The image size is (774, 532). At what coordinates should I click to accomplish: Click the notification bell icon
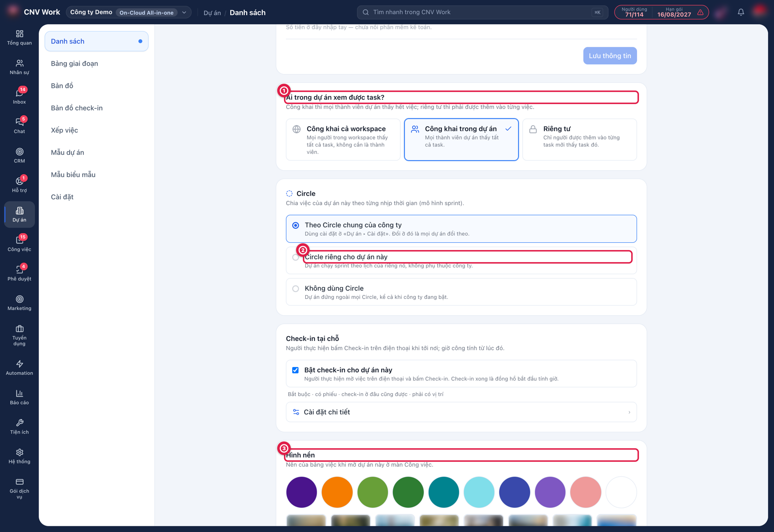[x=741, y=12]
